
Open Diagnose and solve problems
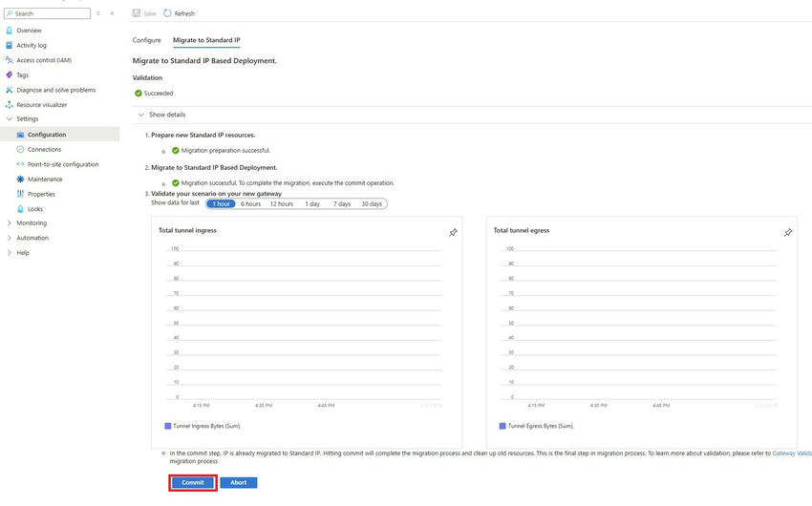(55, 90)
